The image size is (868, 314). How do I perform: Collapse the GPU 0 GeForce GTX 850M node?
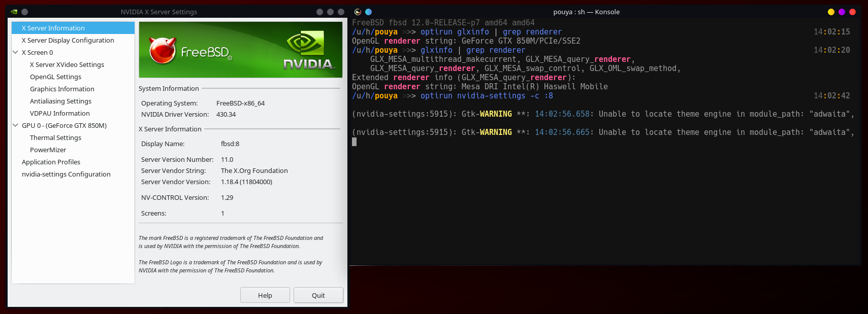click(15, 125)
